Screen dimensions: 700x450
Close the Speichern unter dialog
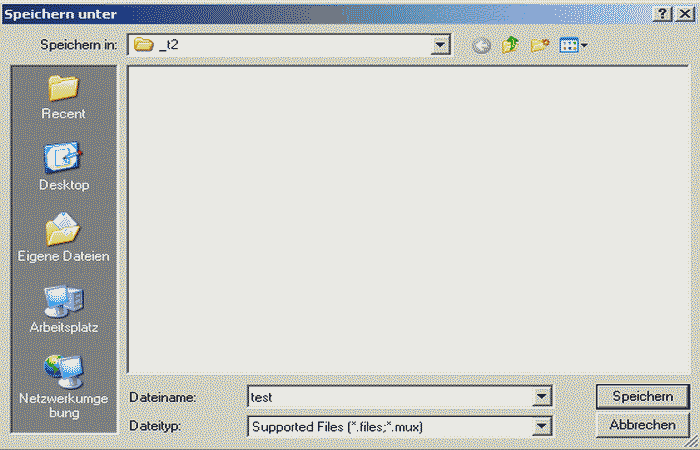click(x=683, y=13)
